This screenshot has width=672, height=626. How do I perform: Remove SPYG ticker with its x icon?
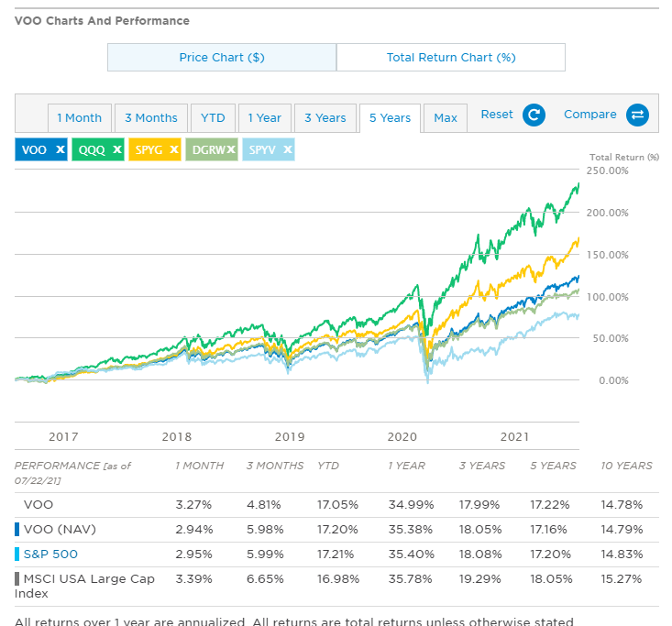(173, 149)
